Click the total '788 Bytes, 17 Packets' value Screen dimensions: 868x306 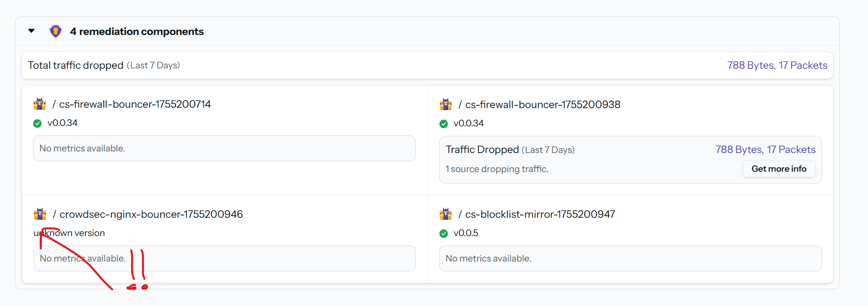coord(777,65)
